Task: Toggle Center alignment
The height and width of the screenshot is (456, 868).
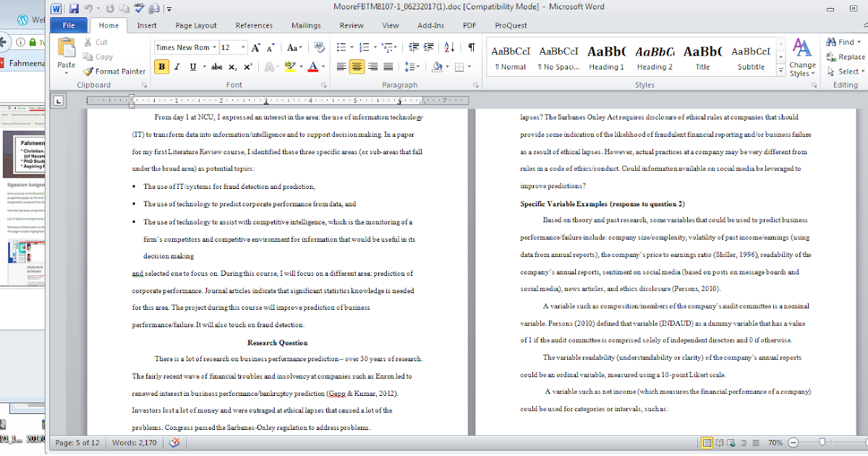Action: point(357,67)
